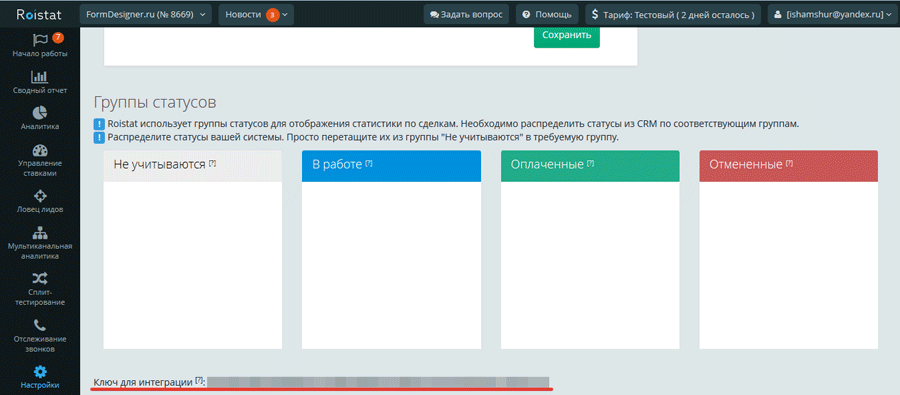Click the Задать вопрос button

(x=466, y=14)
